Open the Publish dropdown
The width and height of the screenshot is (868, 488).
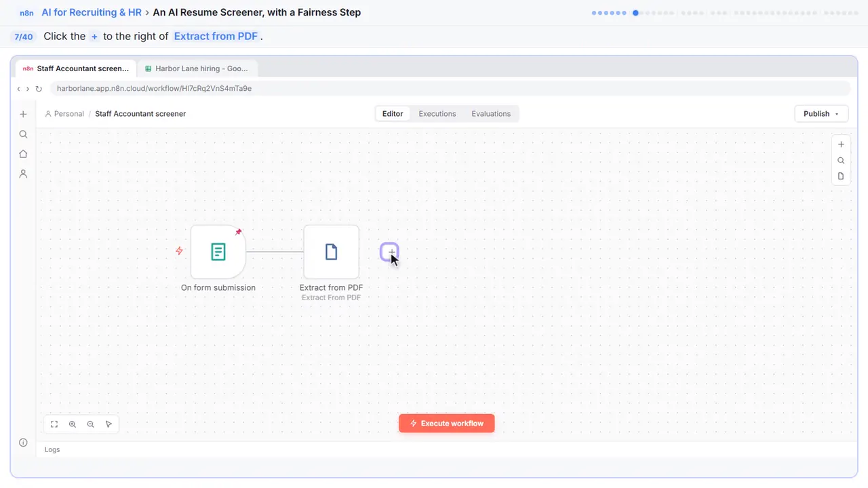click(x=821, y=114)
